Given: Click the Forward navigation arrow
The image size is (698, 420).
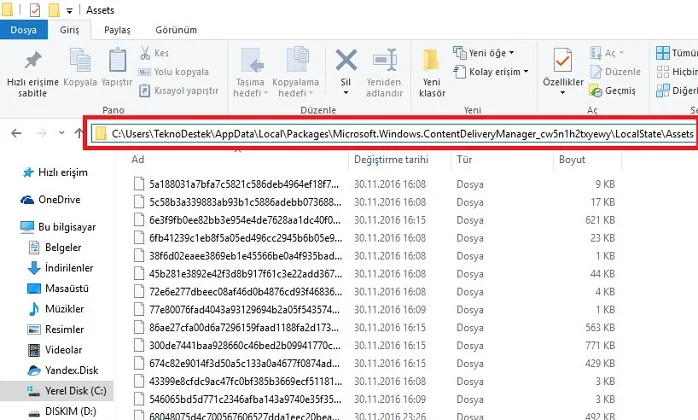Looking at the screenshot, I should pyautogui.click(x=41, y=133).
